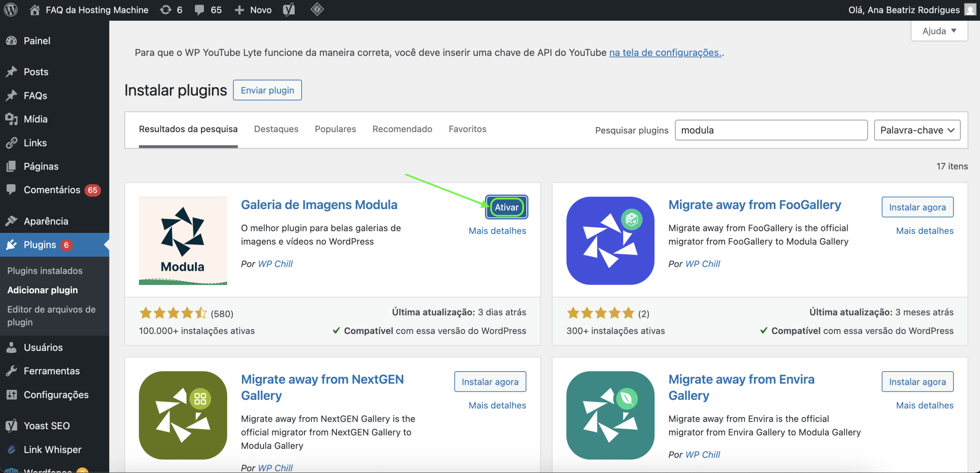Image resolution: width=980 pixels, height=473 pixels.
Task: Expand the Ajuda help panel
Action: pyautogui.click(x=939, y=31)
